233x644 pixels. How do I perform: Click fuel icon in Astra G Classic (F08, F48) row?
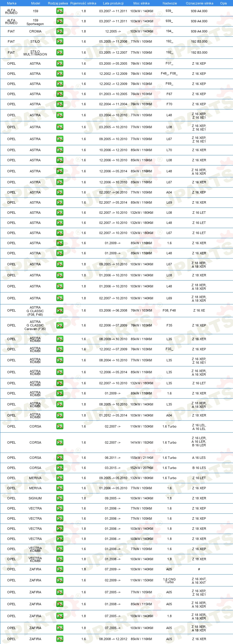[x=60, y=310]
